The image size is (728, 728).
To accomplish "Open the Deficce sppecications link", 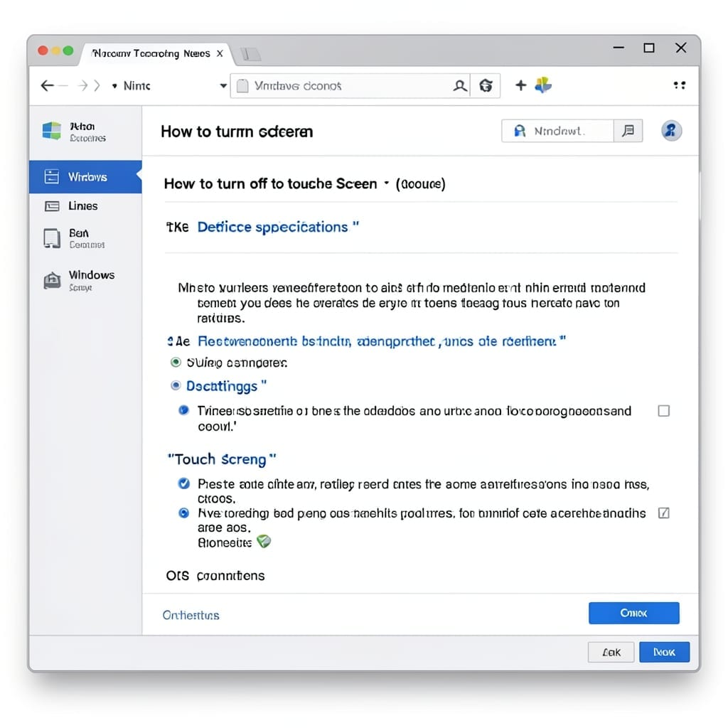I will [x=278, y=227].
